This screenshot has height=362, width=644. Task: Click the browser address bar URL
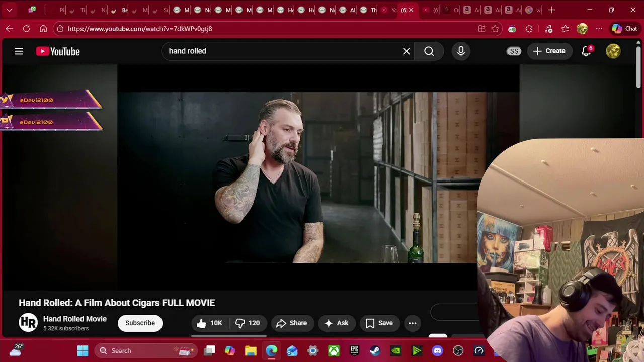click(140, 29)
